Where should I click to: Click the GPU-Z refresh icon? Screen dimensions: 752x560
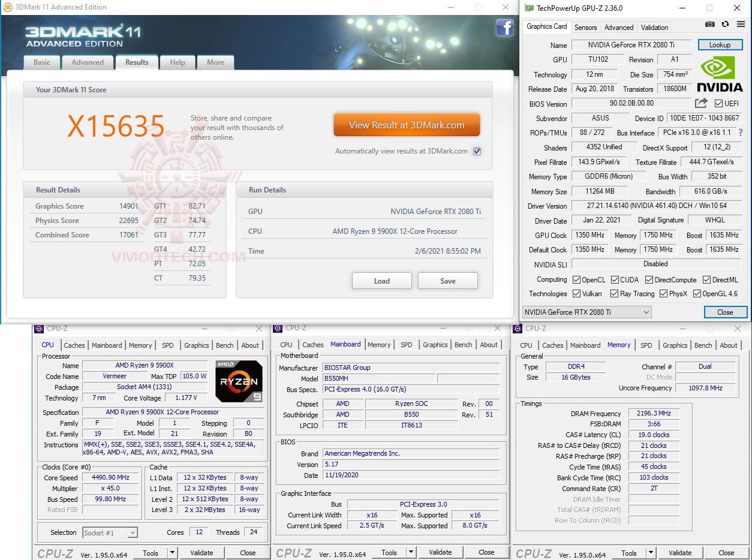pos(725,24)
